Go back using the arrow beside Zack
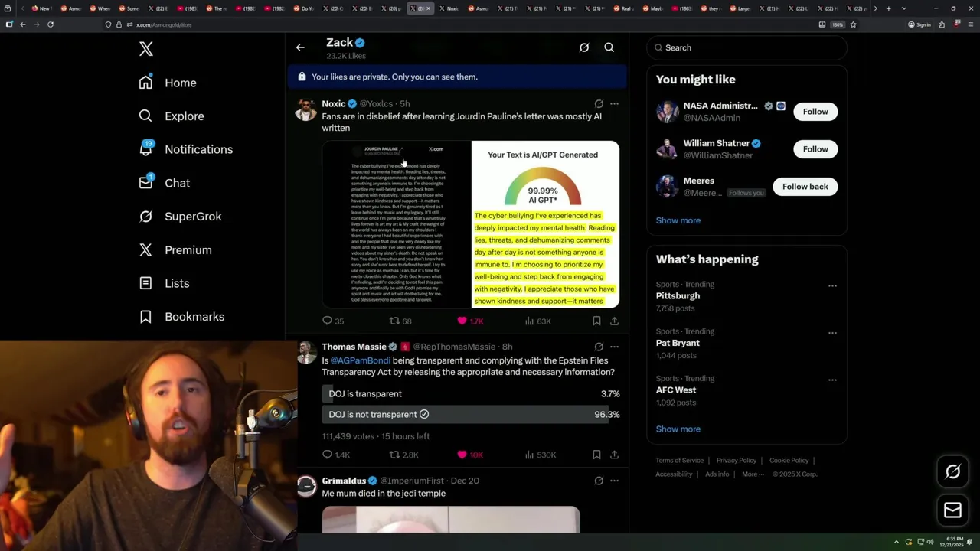Image resolution: width=980 pixels, height=551 pixels. click(x=300, y=47)
